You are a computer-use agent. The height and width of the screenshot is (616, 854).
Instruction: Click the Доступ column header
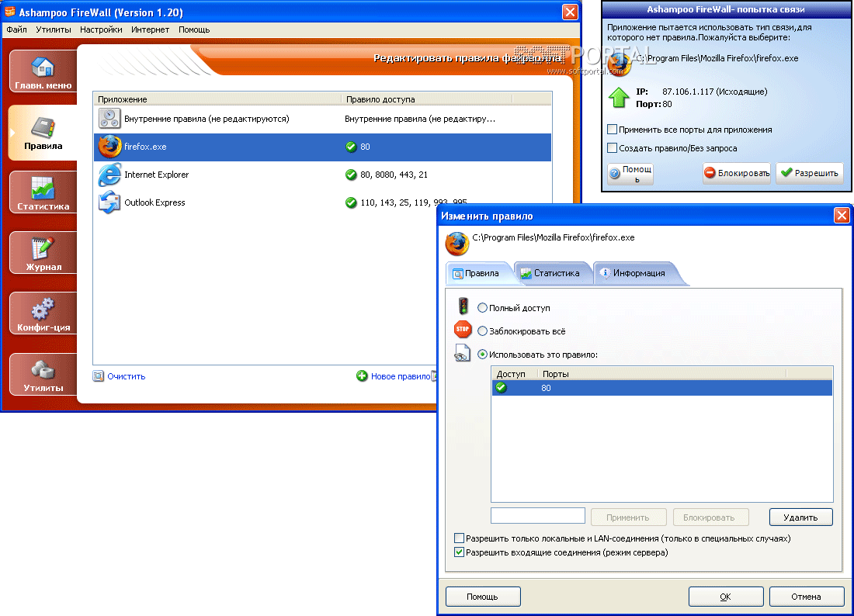[x=515, y=374]
